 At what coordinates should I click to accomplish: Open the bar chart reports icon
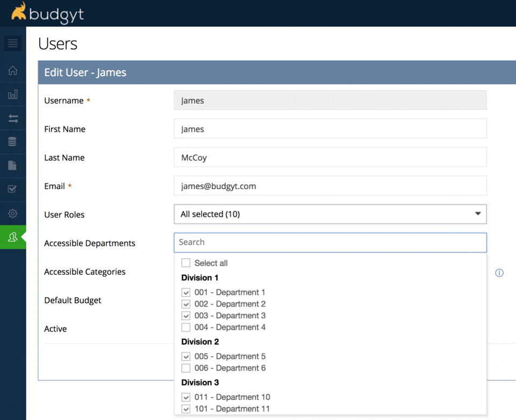13,95
